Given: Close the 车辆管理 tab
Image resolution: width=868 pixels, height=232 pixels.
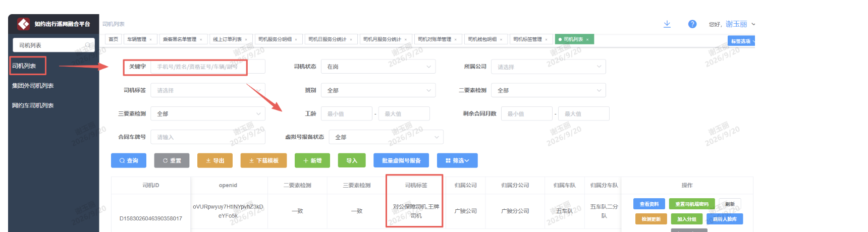Looking at the screenshot, I should 150,39.
